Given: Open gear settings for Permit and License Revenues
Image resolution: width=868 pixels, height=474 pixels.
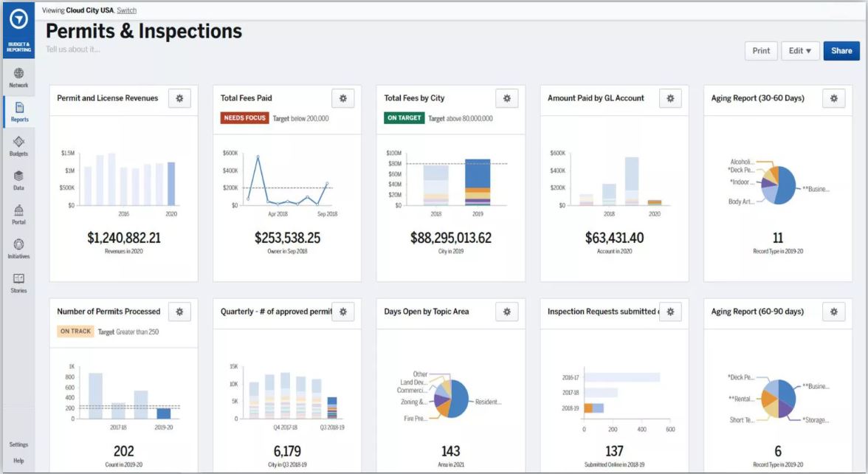Looking at the screenshot, I should click(x=179, y=98).
